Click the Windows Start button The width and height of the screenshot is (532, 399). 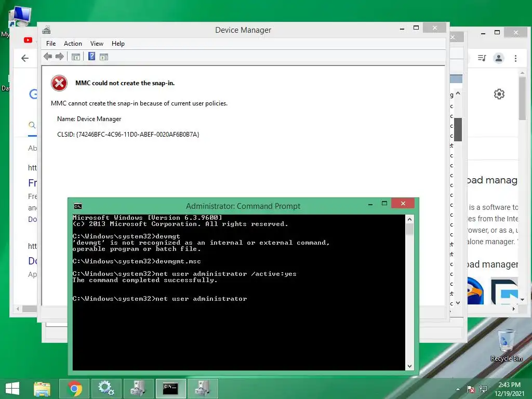pyautogui.click(x=12, y=389)
